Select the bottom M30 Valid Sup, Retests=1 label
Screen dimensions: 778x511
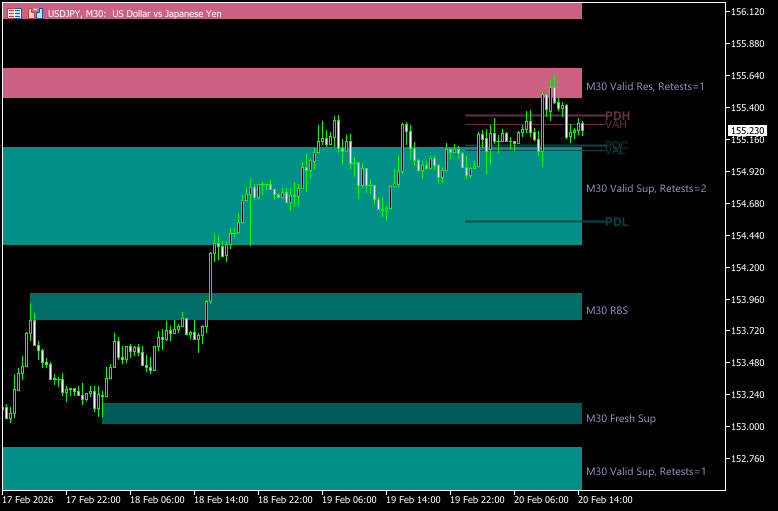[645, 471]
